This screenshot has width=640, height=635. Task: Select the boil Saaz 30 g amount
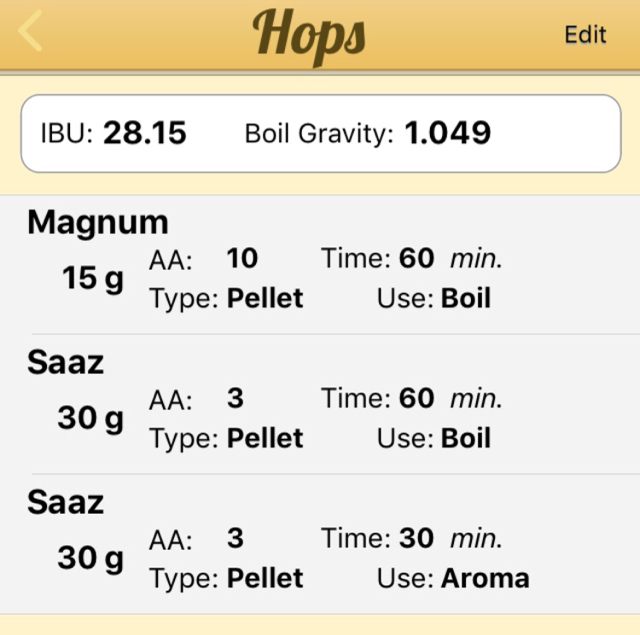click(90, 418)
